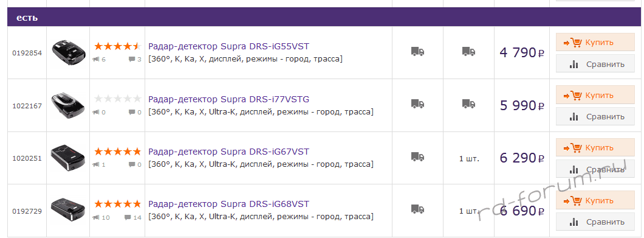Image resolution: width=644 pixels, height=238 pixels.
Task: Click second truck icon in DRS-i77VSTG row
Action: click(x=468, y=104)
